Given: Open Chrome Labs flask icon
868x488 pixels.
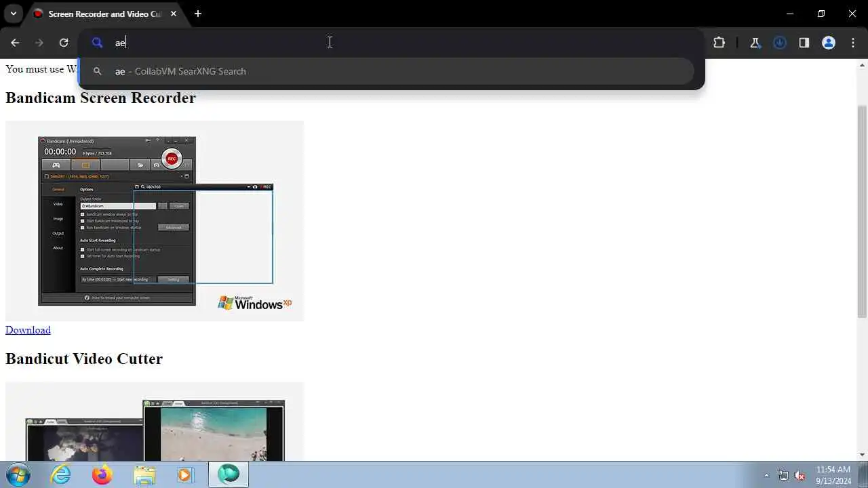Looking at the screenshot, I should [755, 43].
